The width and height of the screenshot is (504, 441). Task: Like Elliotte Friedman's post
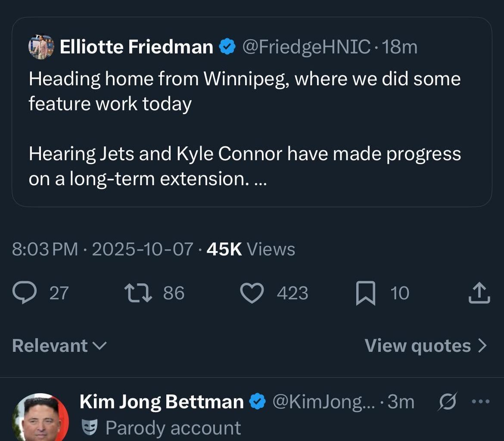pyautogui.click(x=252, y=292)
